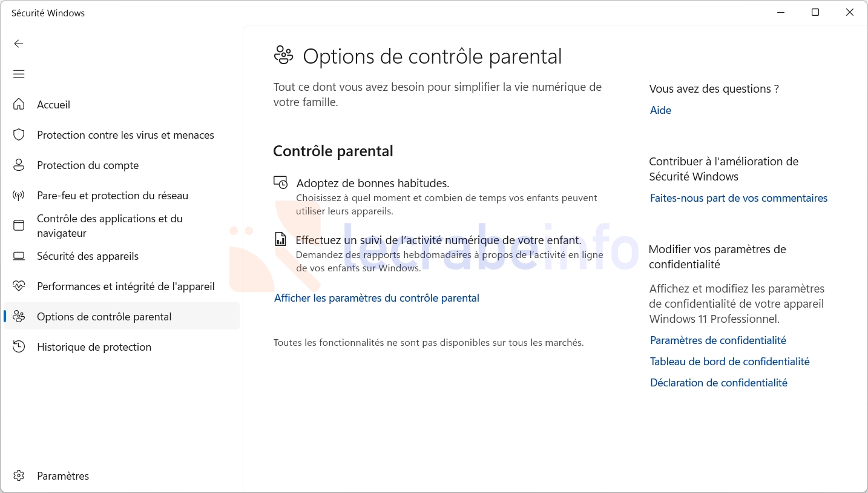
Task: Click the back arrow icon
Action: tap(19, 44)
